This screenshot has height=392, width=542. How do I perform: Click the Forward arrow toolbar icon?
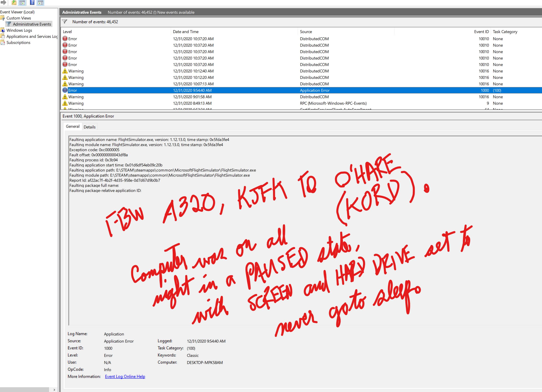pos(3,2)
